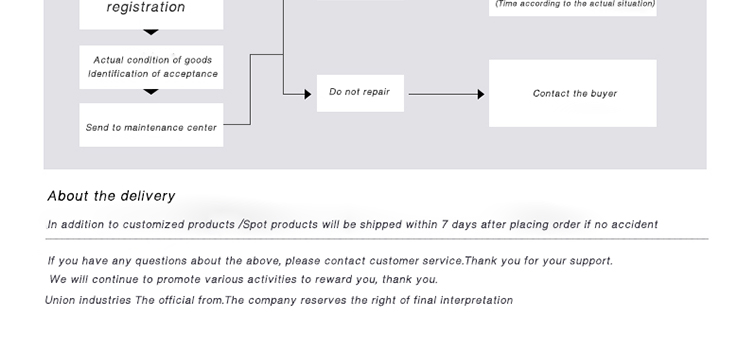Click the arrowhead pointing to Contact the buyer

coord(481,94)
